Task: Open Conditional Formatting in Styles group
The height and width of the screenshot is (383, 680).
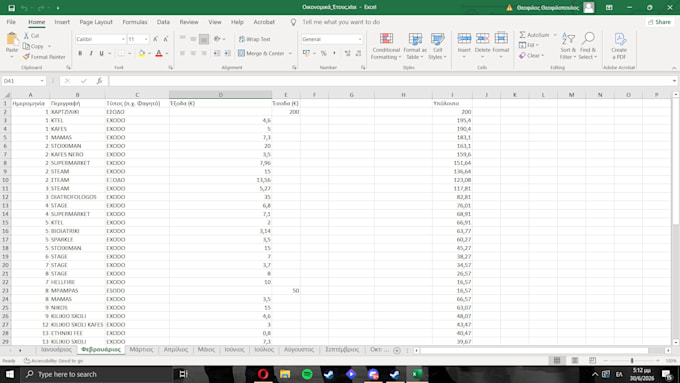Action: [386, 46]
